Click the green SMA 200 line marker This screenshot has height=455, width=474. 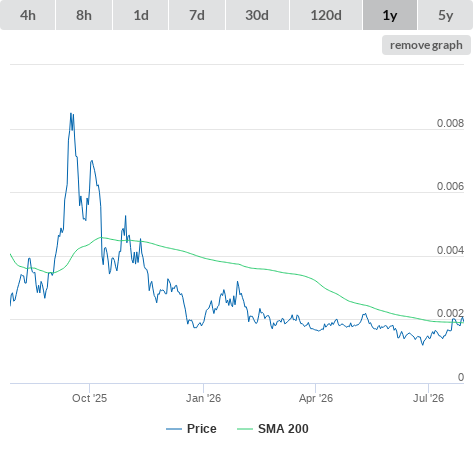(245, 429)
